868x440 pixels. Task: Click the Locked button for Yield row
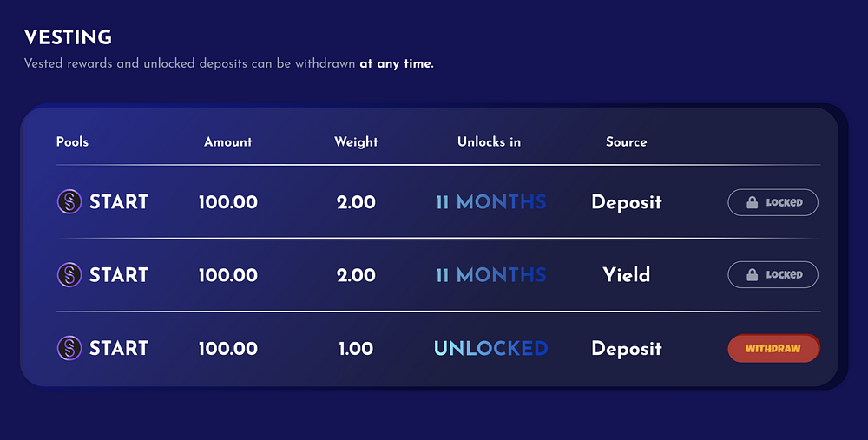tap(773, 274)
